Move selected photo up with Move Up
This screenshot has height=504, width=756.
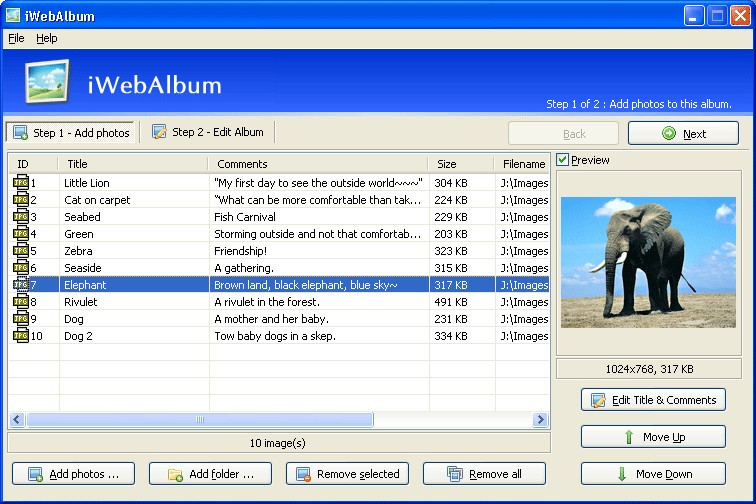[653, 436]
